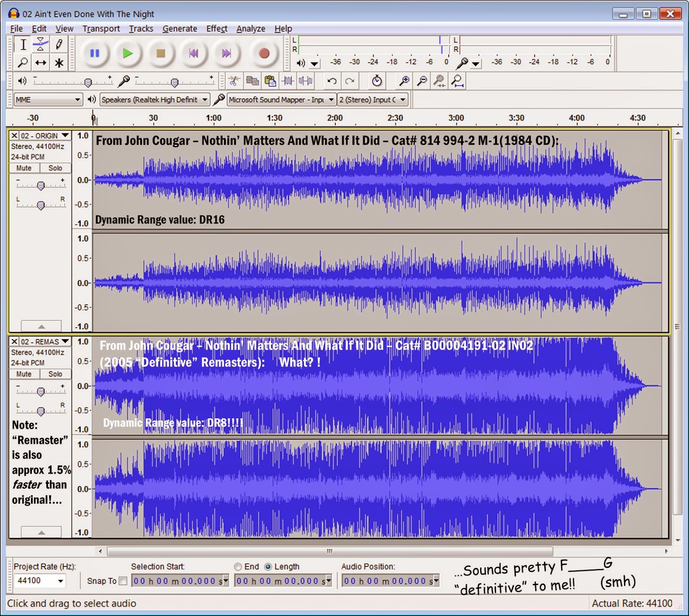Click the Stop transport button

[161, 53]
